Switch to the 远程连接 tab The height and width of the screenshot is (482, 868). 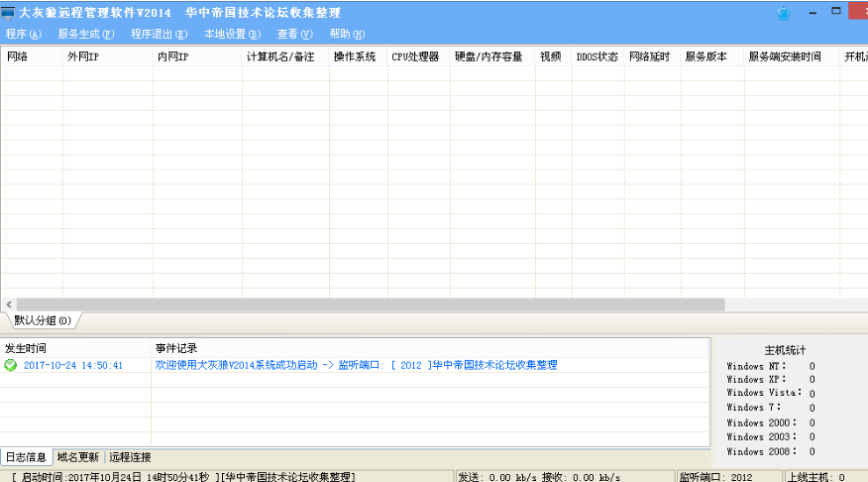[x=130, y=457]
